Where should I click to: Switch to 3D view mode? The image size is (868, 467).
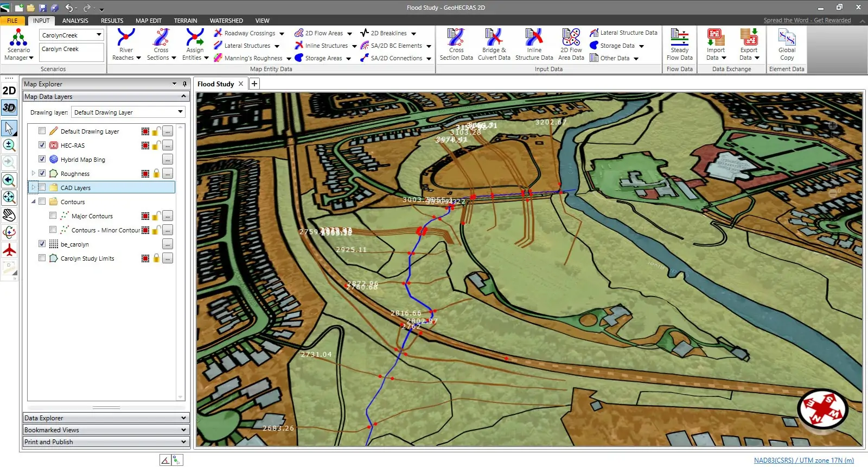coord(9,108)
